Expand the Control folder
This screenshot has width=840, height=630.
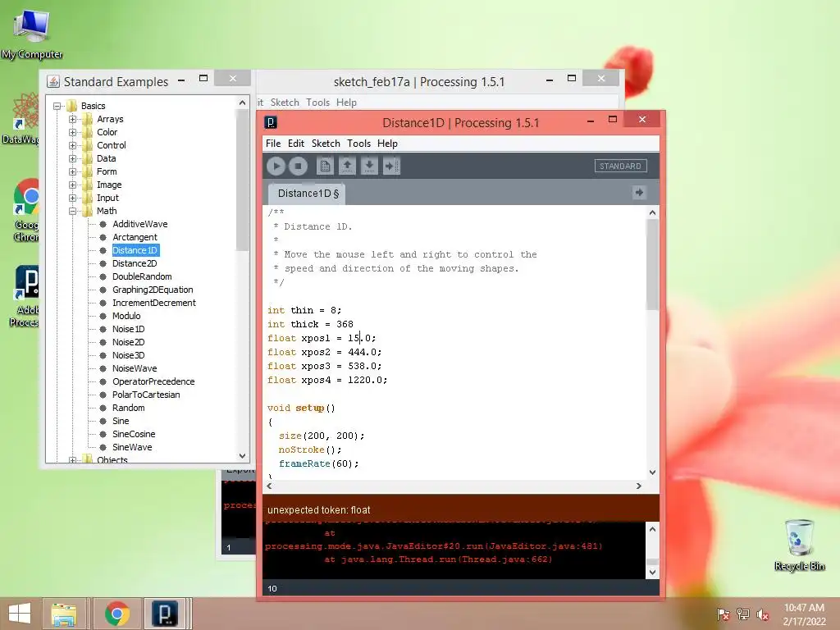point(72,145)
